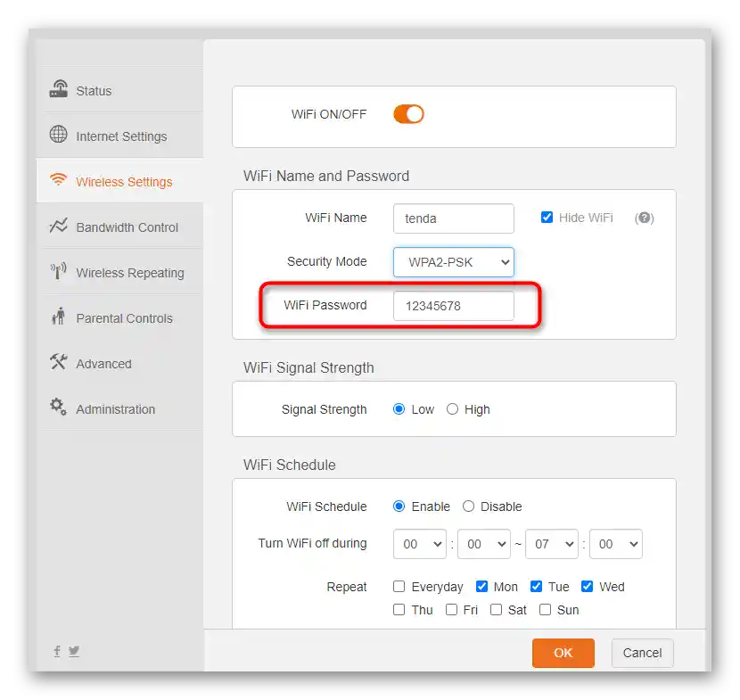Open the Facebook icon link

click(x=57, y=651)
